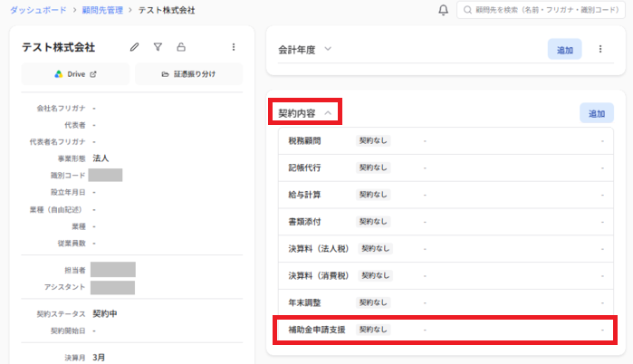Go to 顧問先管理 breadcrumb link
This screenshot has height=364, width=633.
[x=102, y=10]
